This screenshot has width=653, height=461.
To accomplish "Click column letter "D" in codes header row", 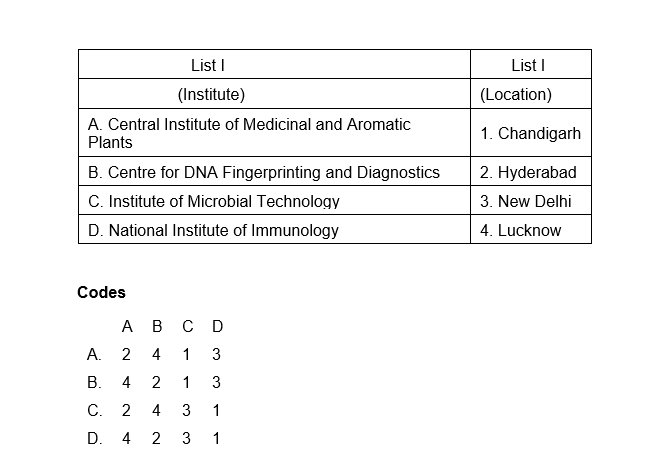I will [217, 326].
